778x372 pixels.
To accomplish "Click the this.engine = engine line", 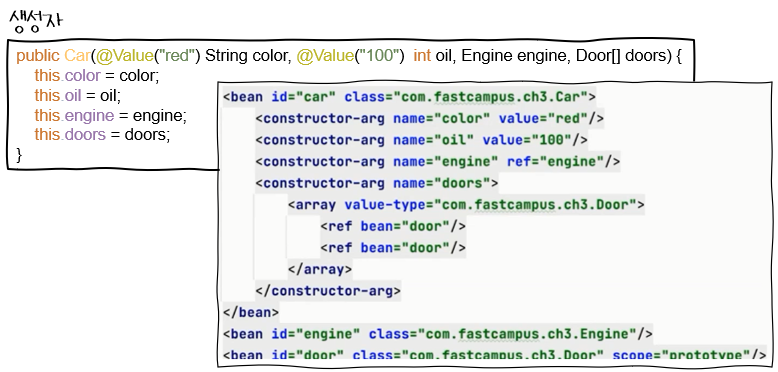I will click(111, 115).
